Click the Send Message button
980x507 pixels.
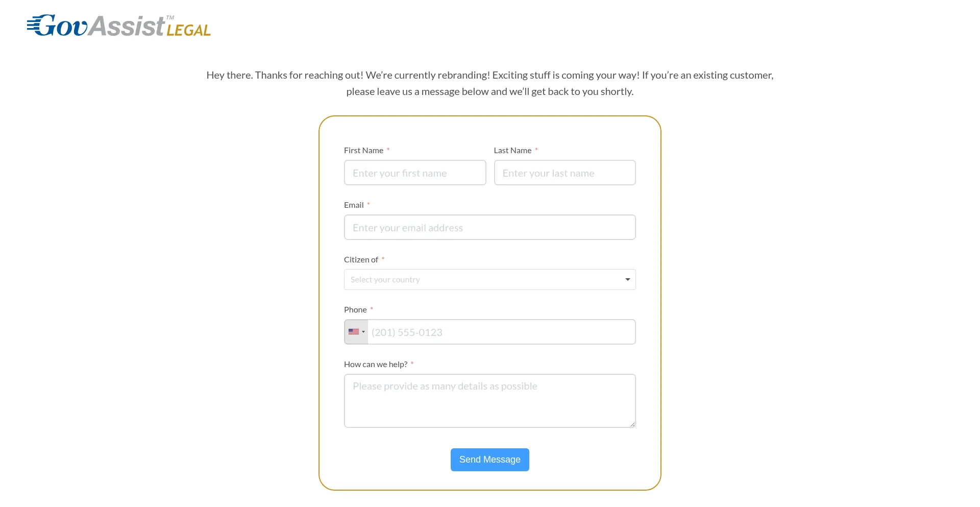tap(489, 460)
